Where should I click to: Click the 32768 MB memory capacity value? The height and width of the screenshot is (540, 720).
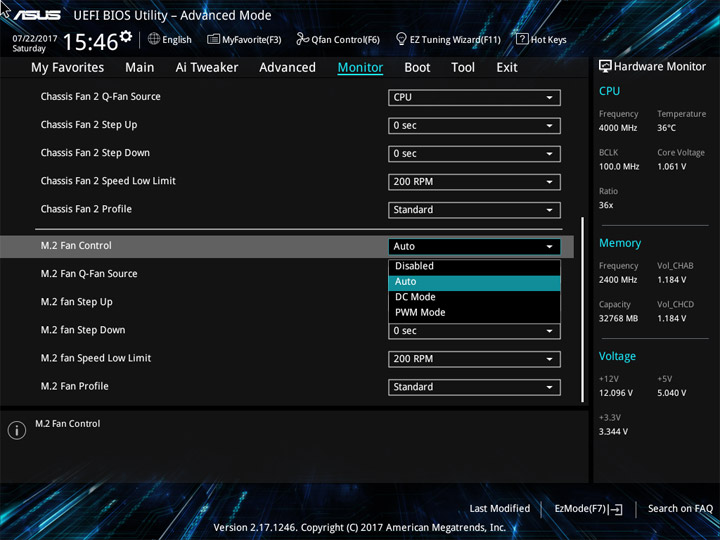[x=619, y=319]
